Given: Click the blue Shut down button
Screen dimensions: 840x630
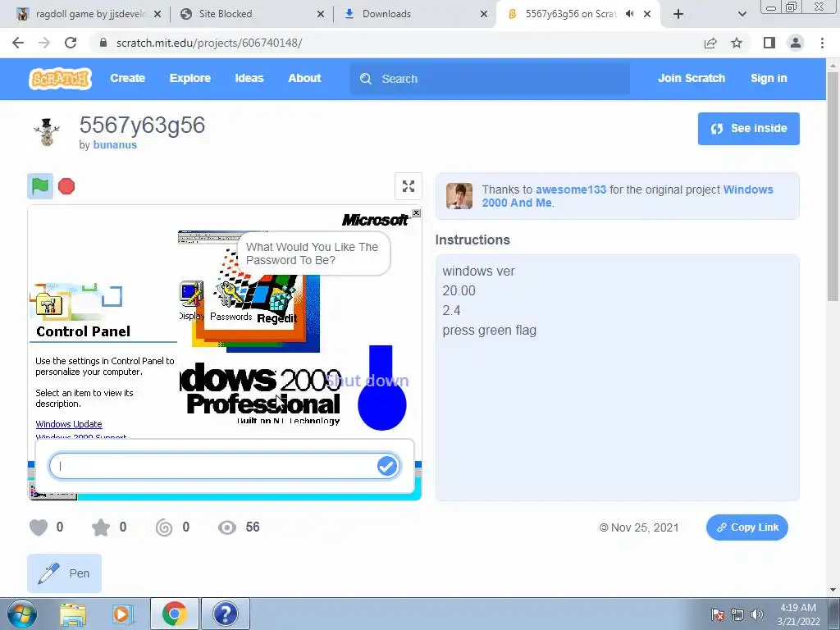Looking at the screenshot, I should pos(381,388).
